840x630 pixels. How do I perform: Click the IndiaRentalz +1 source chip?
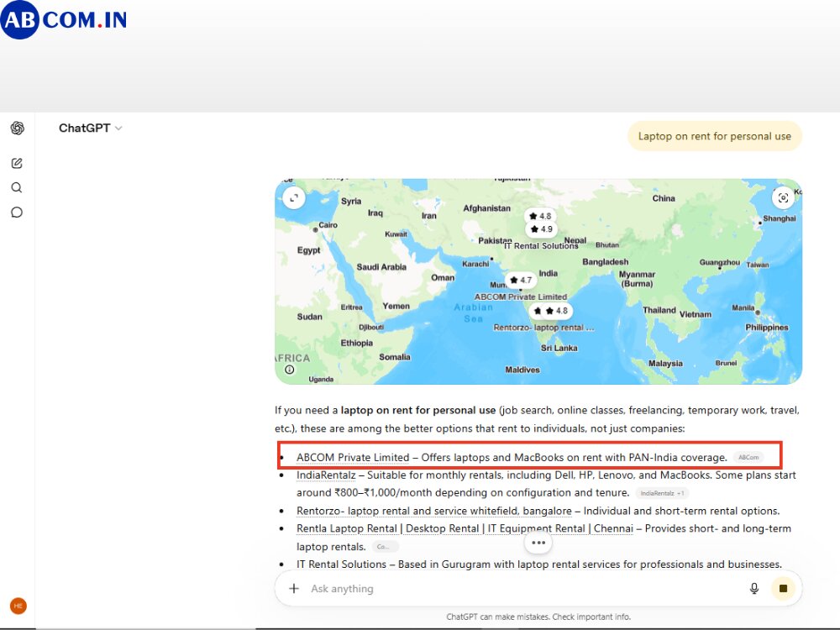(662, 493)
